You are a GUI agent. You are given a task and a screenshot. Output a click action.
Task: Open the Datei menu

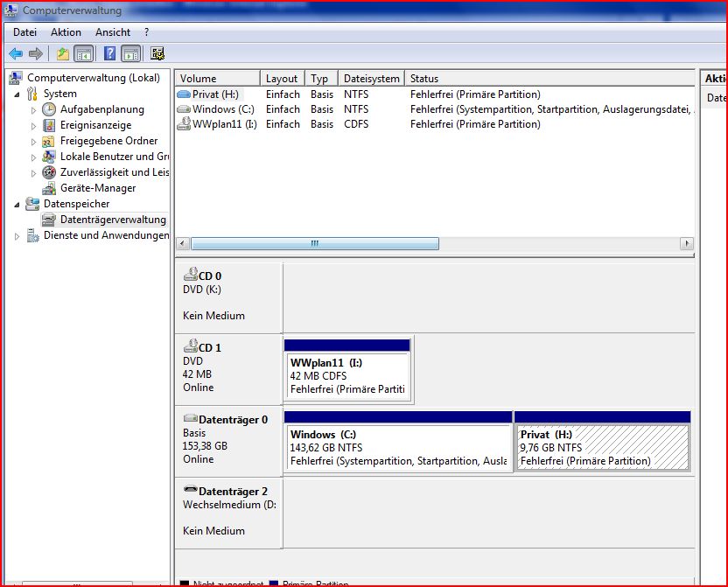pyautogui.click(x=25, y=32)
